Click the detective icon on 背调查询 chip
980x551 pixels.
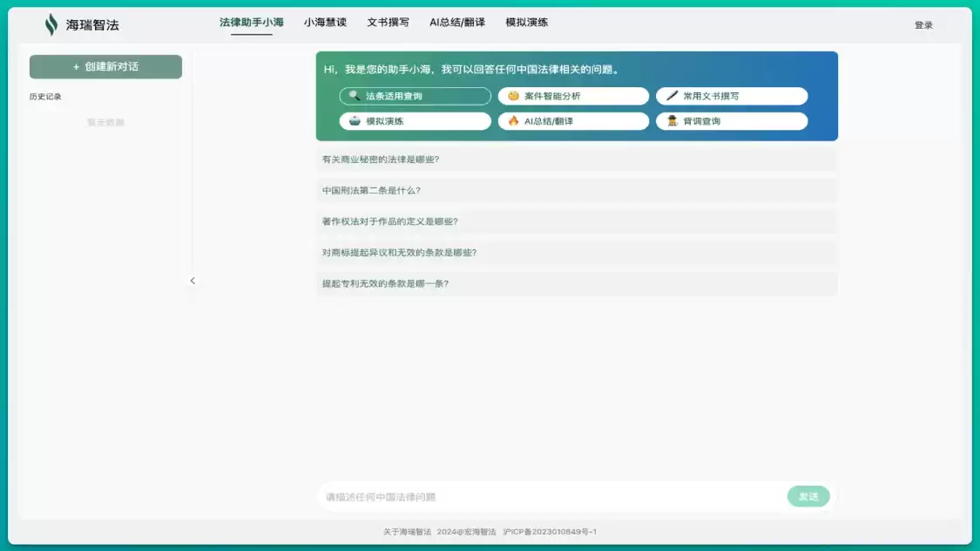[670, 121]
